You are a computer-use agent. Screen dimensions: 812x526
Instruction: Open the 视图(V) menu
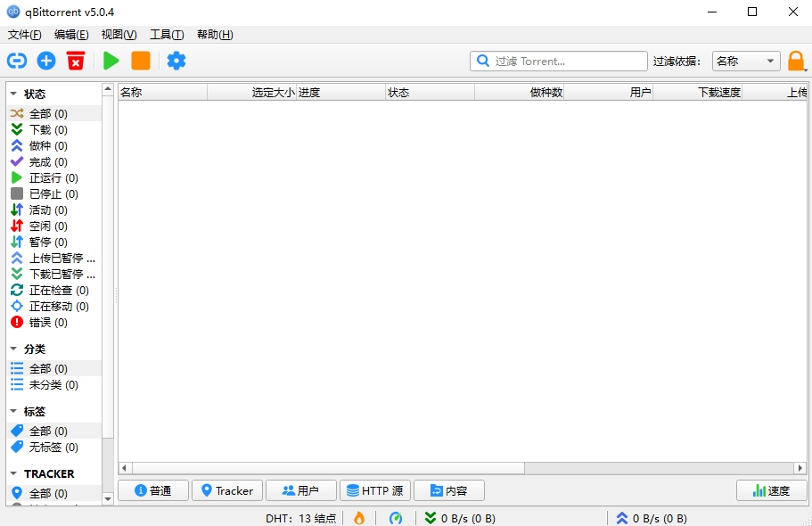coord(119,35)
